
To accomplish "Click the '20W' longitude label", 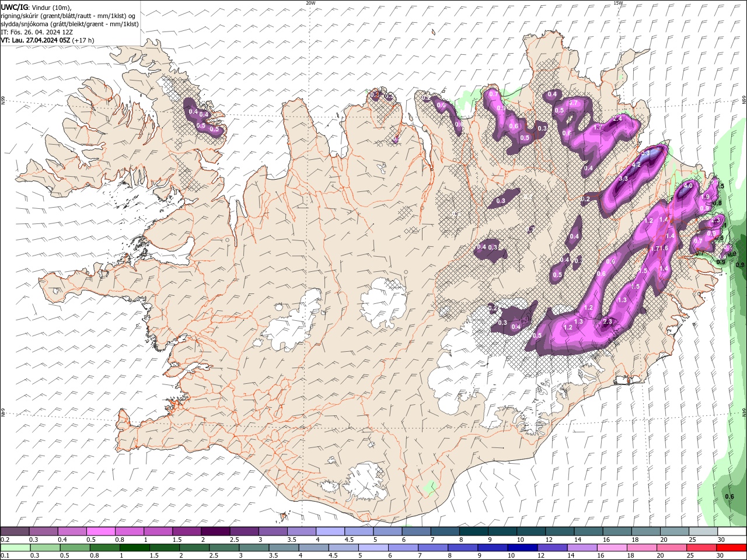I will (x=310, y=3).
